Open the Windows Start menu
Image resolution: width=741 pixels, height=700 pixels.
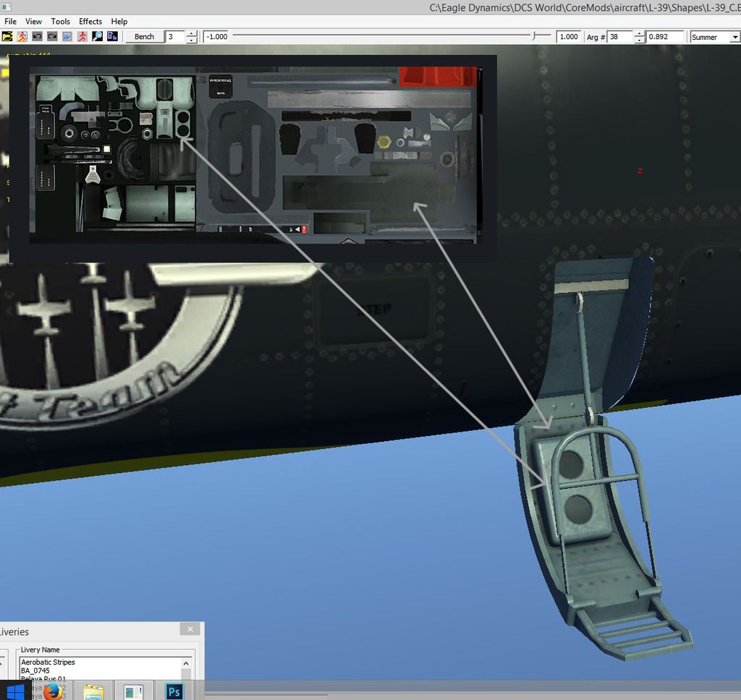tap(14, 691)
